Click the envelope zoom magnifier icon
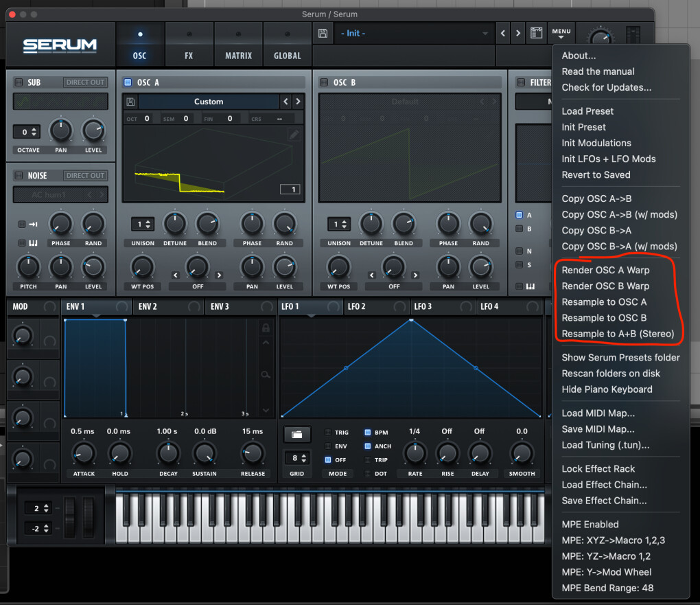This screenshot has height=605, width=700. (x=266, y=374)
